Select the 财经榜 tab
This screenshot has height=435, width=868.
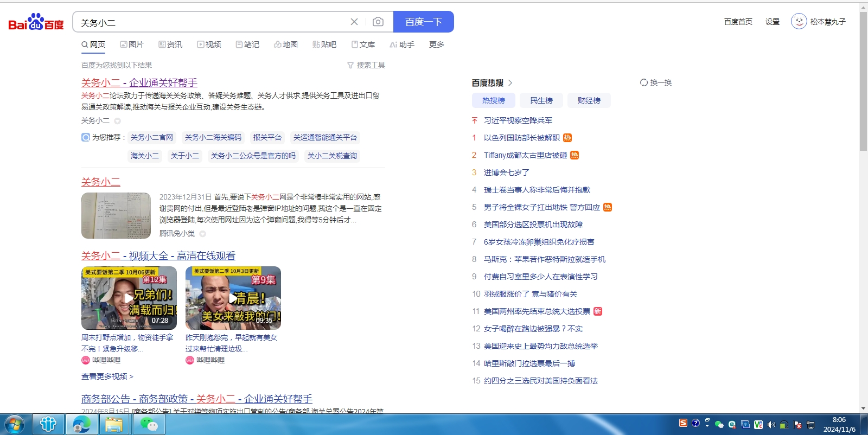[x=589, y=100]
